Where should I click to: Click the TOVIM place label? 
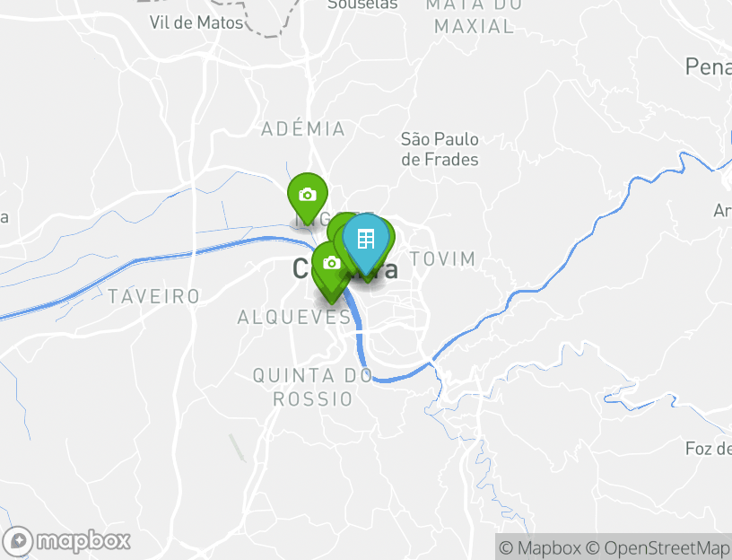(442, 258)
